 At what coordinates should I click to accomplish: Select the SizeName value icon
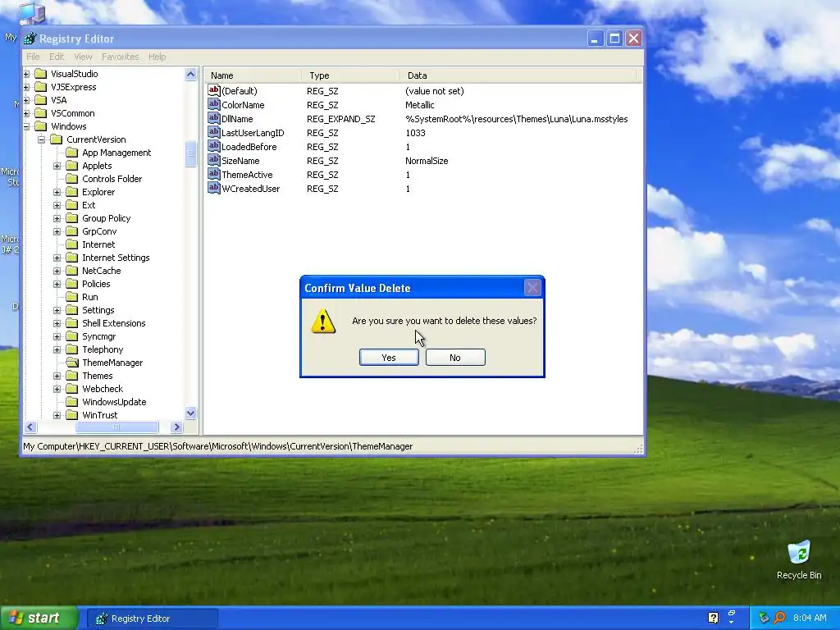point(214,160)
